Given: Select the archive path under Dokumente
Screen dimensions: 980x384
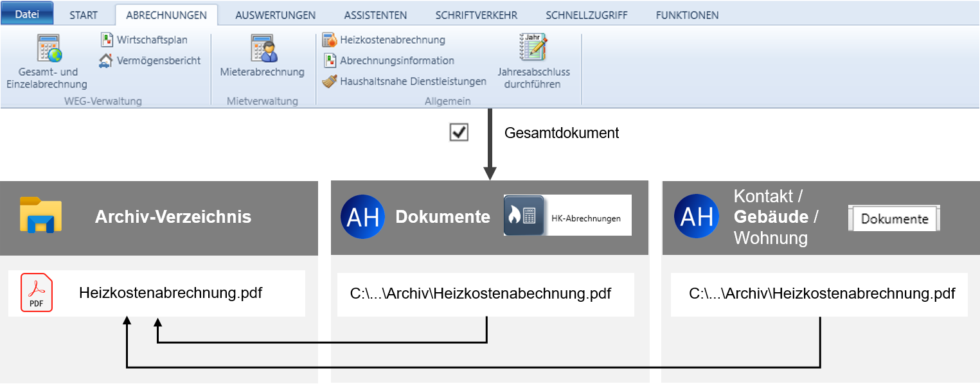Looking at the screenshot, I should [480, 294].
